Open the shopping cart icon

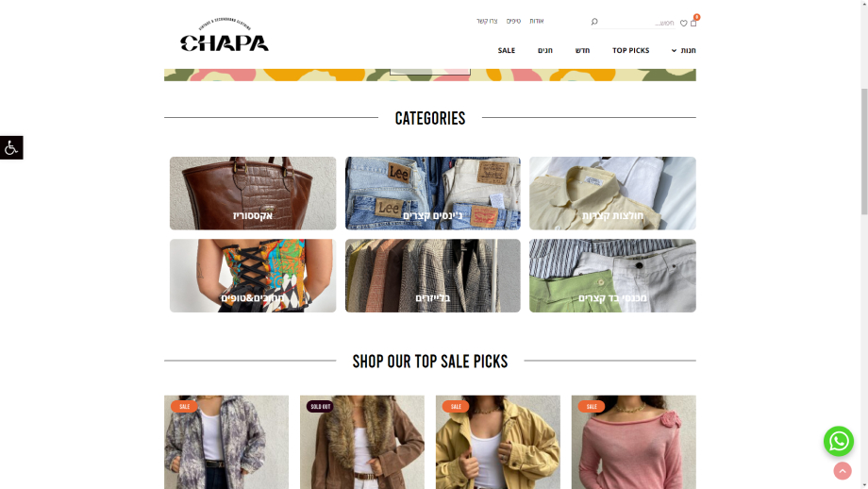point(693,23)
